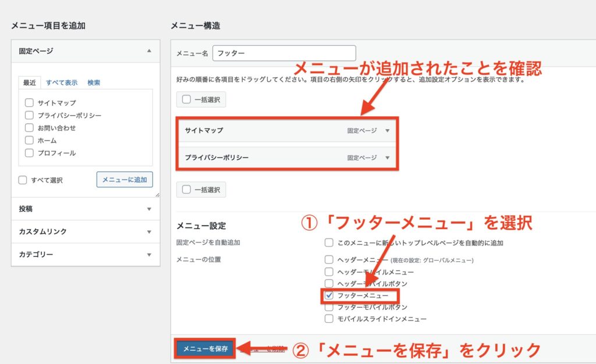Check the サイトマップ page checkbox
Viewport: 596px width, 364px height.
tap(29, 102)
